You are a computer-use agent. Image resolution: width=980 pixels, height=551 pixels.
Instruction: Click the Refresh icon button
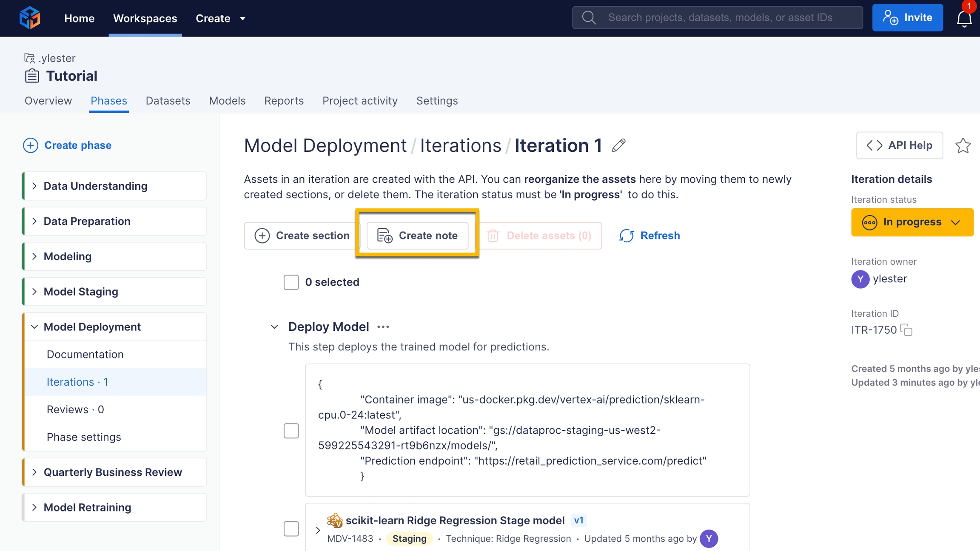[x=626, y=236]
